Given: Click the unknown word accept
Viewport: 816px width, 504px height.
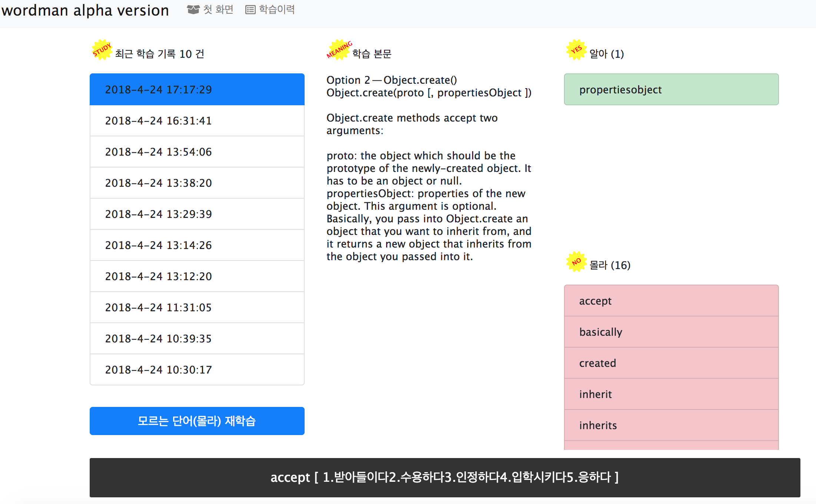Looking at the screenshot, I should click(671, 301).
